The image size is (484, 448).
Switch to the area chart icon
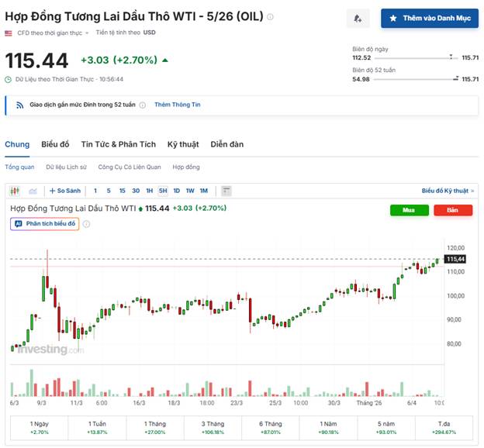33,191
